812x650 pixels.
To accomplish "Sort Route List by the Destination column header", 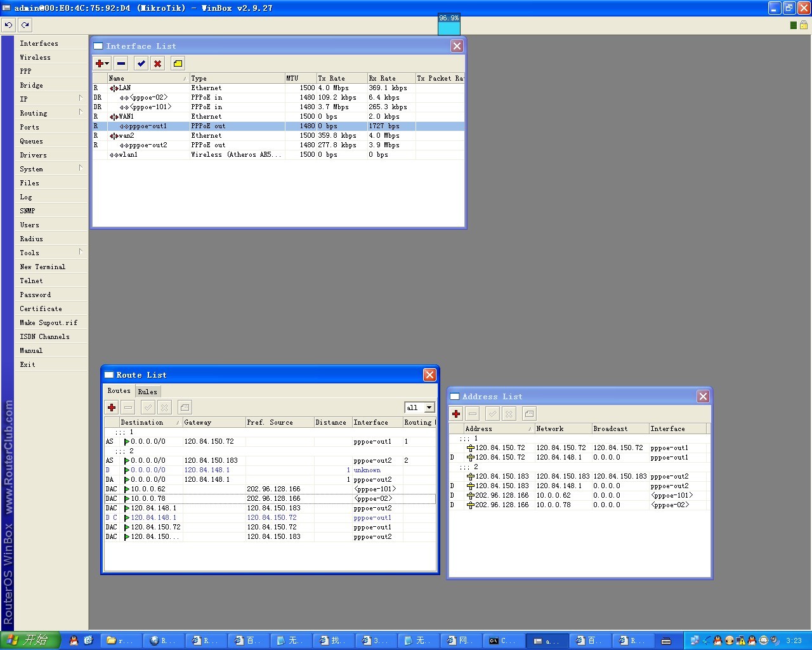I will (150, 422).
